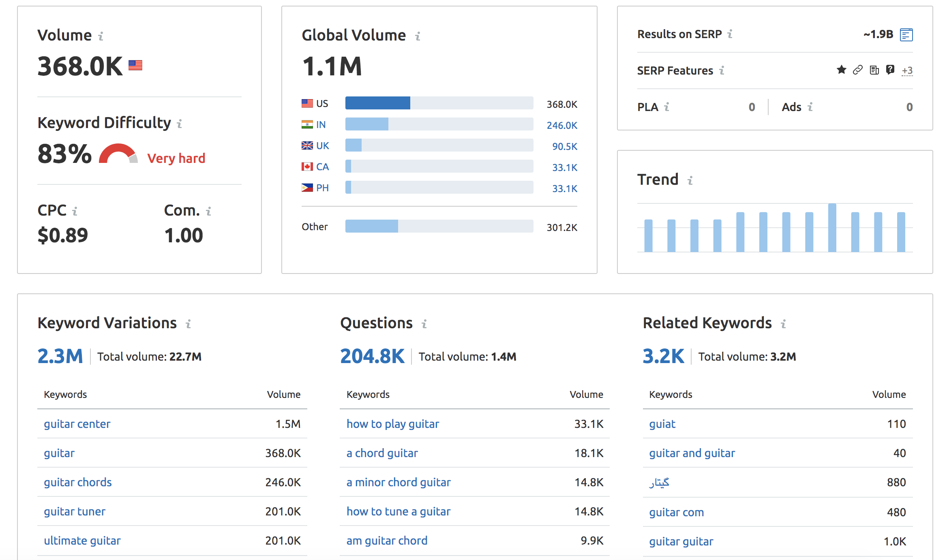This screenshot has width=947, height=560.
Task: Click the 'Very hard' difficulty label
Action: pyautogui.click(x=176, y=158)
